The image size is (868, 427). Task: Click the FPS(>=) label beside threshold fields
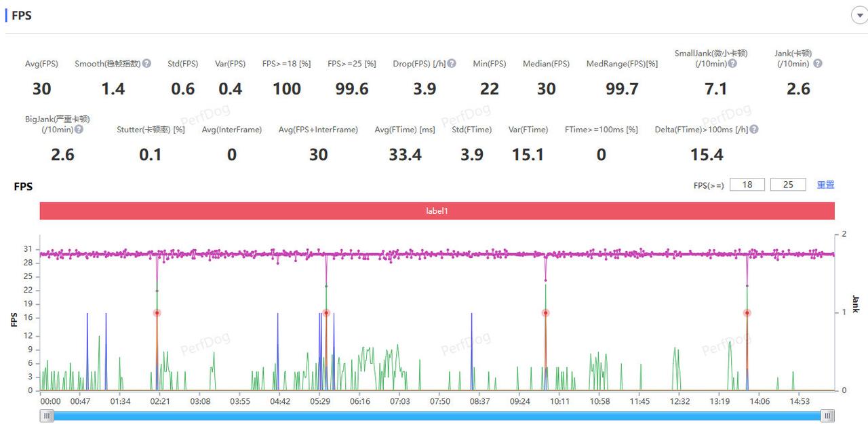pyautogui.click(x=709, y=185)
